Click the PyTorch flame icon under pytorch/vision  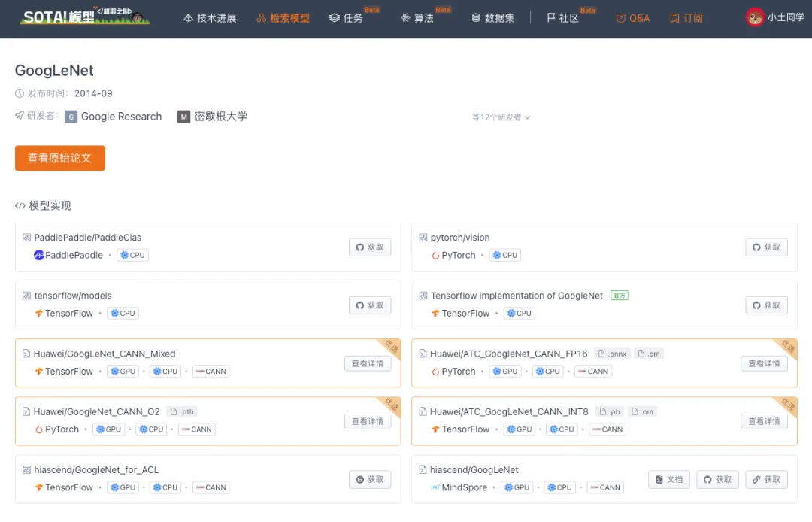click(x=435, y=255)
